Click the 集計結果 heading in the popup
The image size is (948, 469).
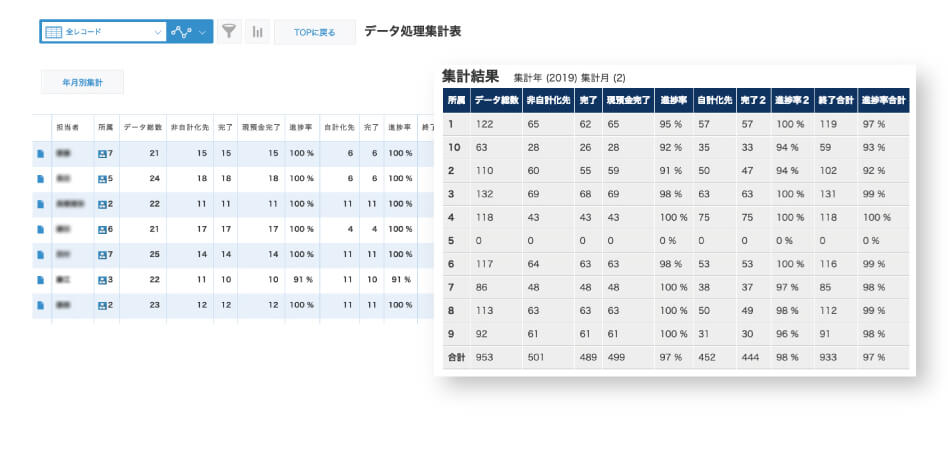point(470,76)
